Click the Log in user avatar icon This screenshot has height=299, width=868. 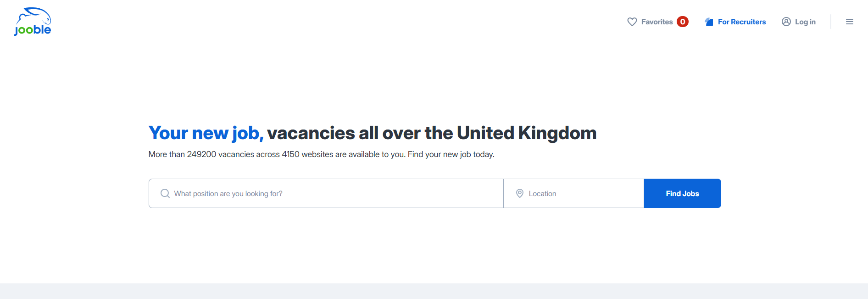pyautogui.click(x=786, y=22)
